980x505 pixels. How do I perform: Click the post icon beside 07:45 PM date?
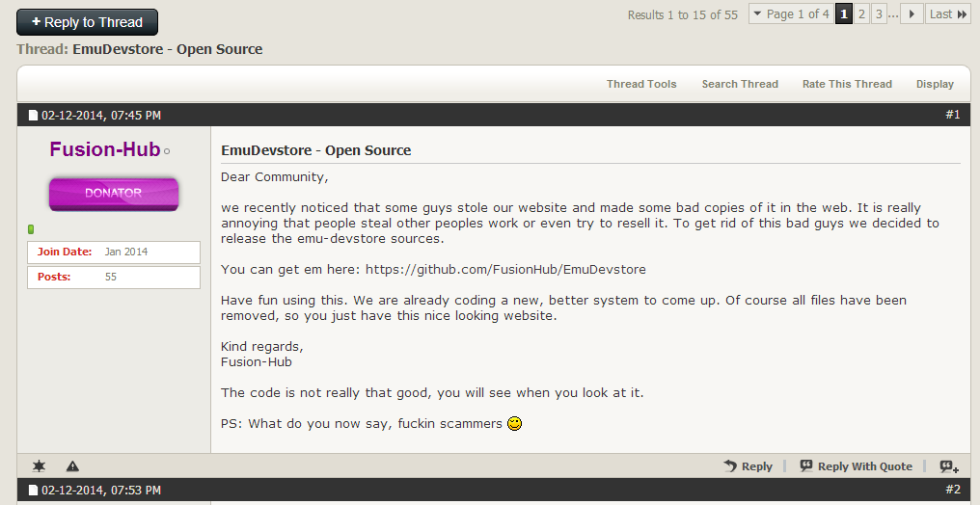[x=33, y=115]
